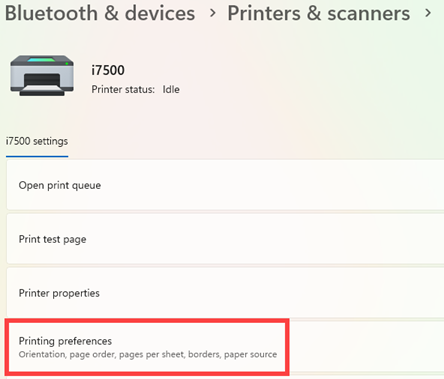Click the Printer status label

pyautogui.click(x=123, y=89)
